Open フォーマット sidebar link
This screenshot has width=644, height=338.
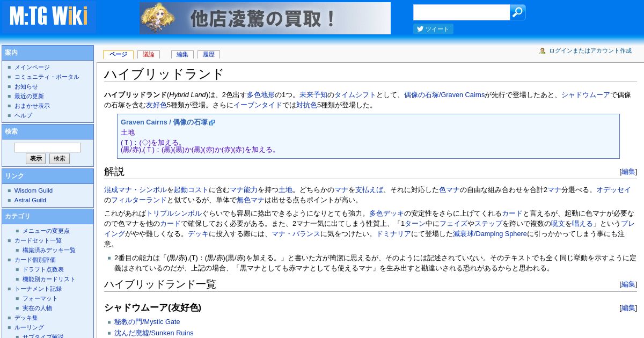click(x=40, y=298)
